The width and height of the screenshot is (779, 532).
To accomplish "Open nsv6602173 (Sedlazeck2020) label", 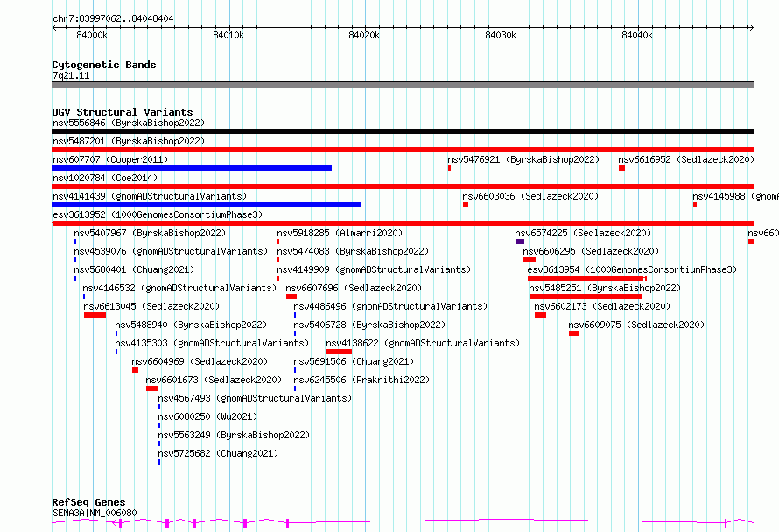I will tap(602, 306).
